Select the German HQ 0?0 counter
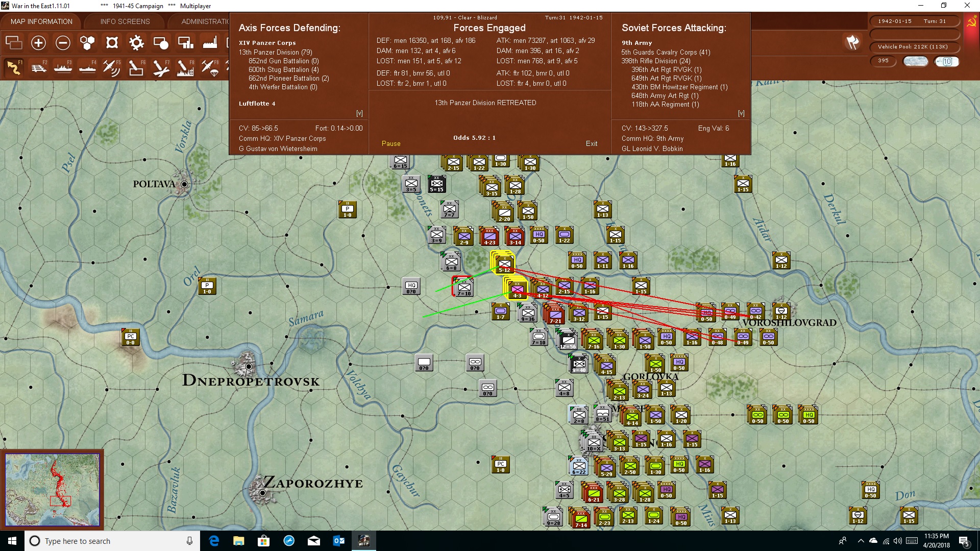This screenshot has width=980, height=551. (411, 286)
